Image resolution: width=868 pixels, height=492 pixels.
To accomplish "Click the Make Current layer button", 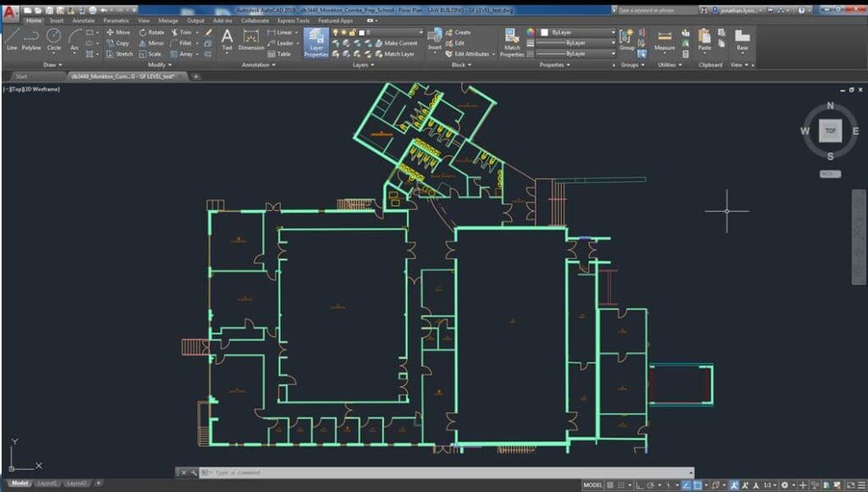I will point(400,43).
